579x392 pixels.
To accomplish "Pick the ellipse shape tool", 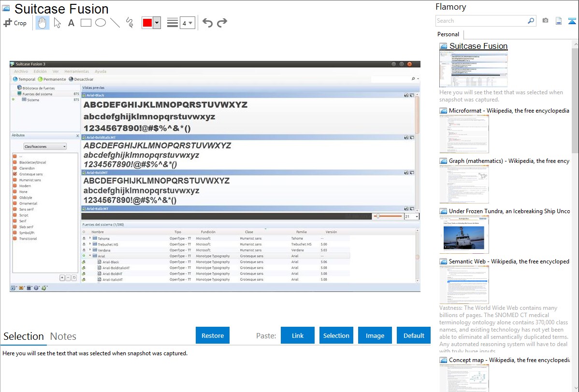I will point(100,23).
